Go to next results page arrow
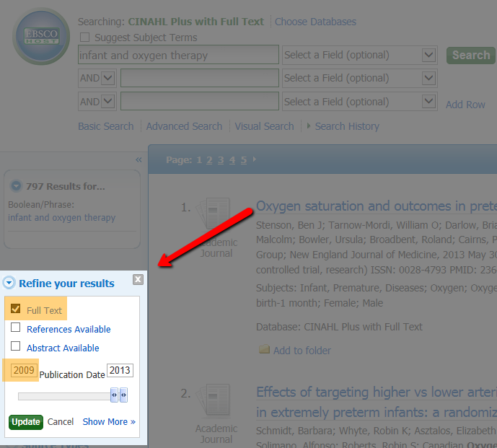 254,159
